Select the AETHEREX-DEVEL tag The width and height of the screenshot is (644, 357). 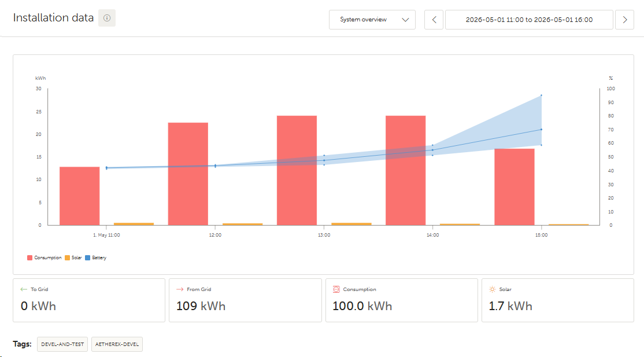(117, 344)
